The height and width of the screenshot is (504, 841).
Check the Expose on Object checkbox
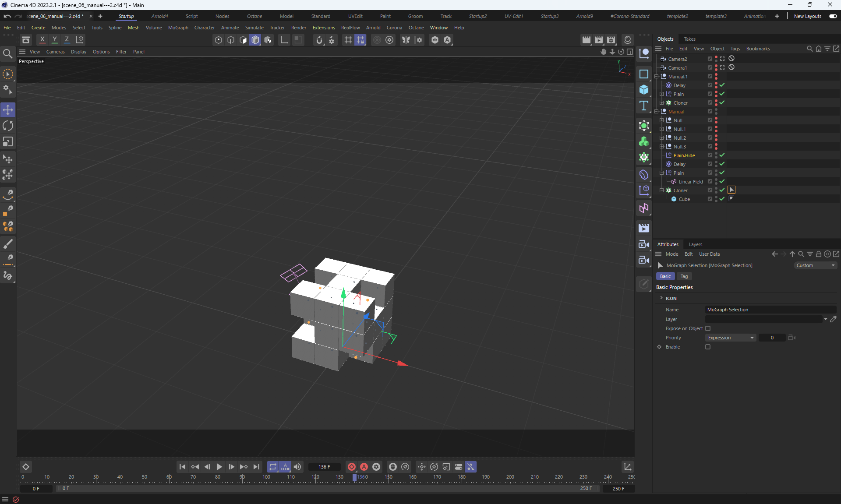708,328
